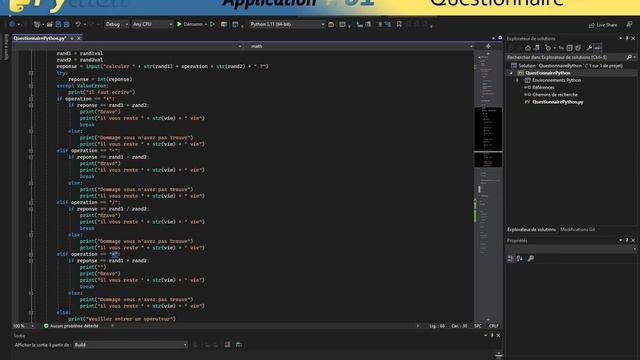
Task: Click the New Project icon in toolbar
Action: pyautogui.click(x=37, y=24)
